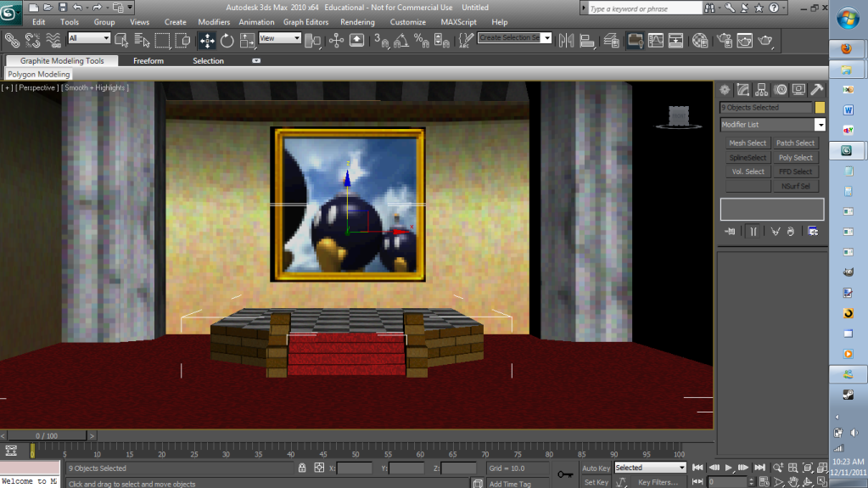This screenshot has height=488, width=868.
Task: Open the Selected key filter dropdown
Action: click(650, 468)
